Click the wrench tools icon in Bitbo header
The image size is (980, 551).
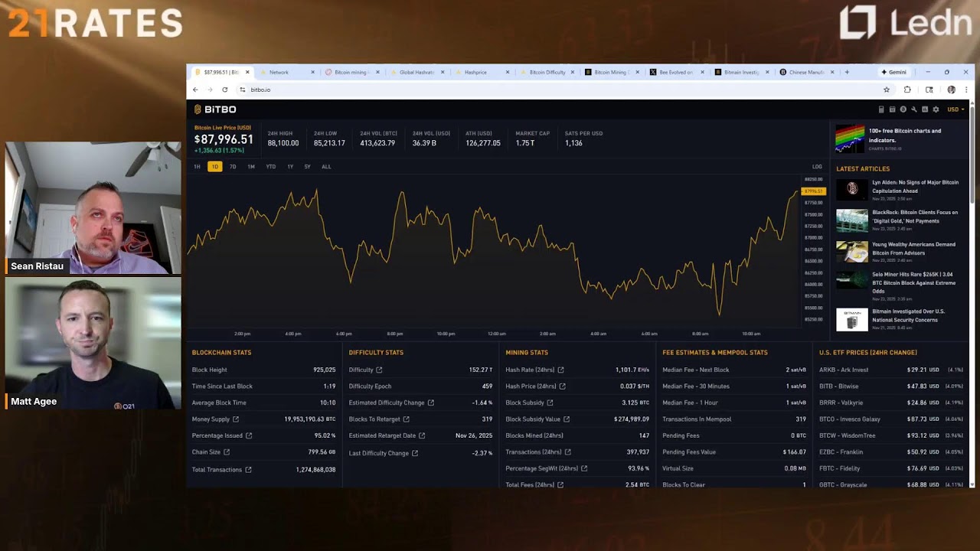click(x=914, y=109)
